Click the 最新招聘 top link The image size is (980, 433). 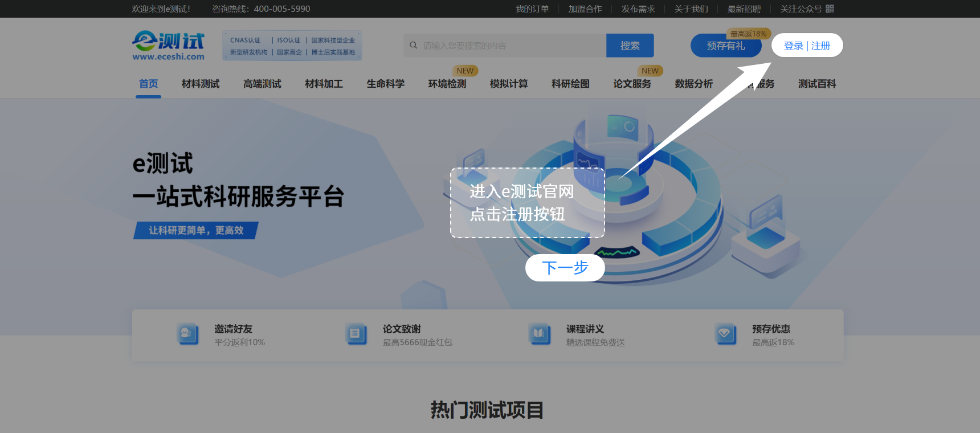744,9
